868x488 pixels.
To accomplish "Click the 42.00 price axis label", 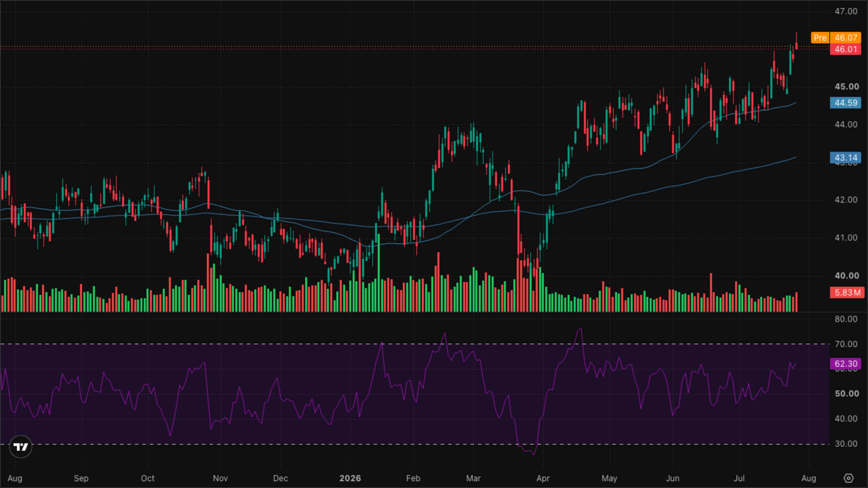I will (x=846, y=200).
